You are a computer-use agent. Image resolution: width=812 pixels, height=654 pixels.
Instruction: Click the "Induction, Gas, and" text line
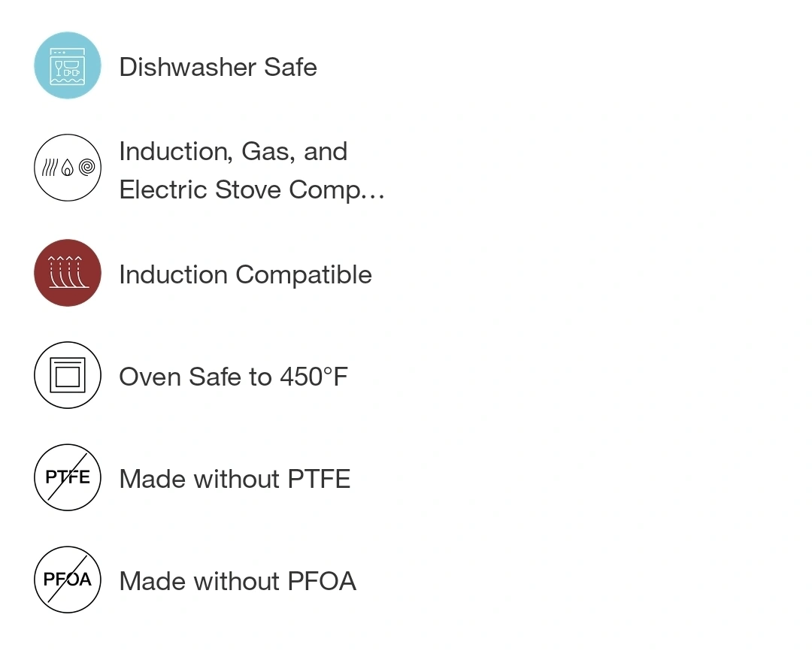(233, 151)
